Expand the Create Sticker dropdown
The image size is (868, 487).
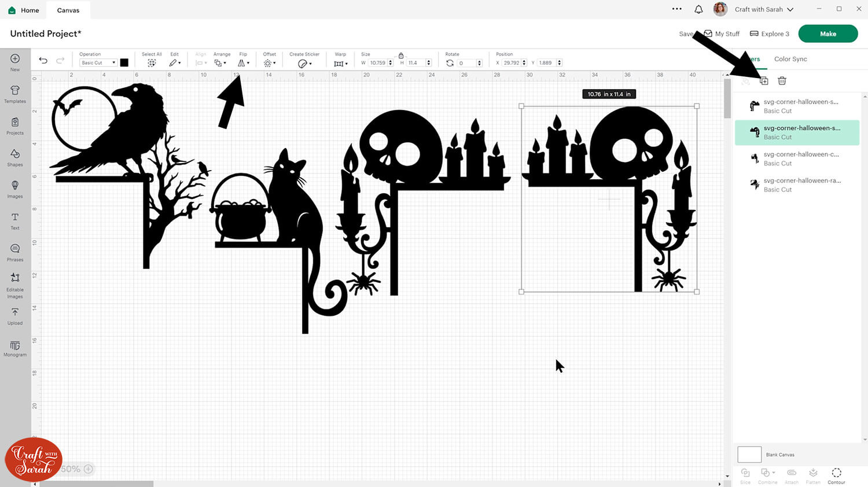[x=305, y=63]
